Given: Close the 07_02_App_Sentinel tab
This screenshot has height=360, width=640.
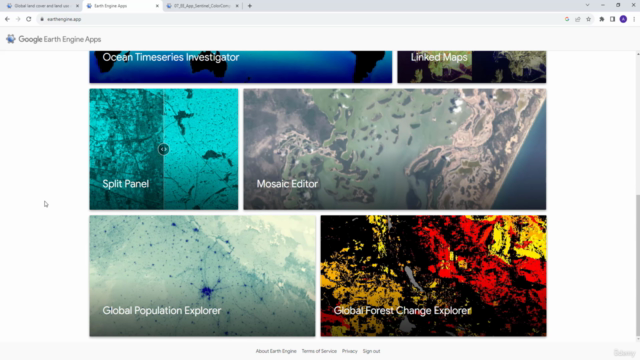Looking at the screenshot, I should (x=237, y=6).
